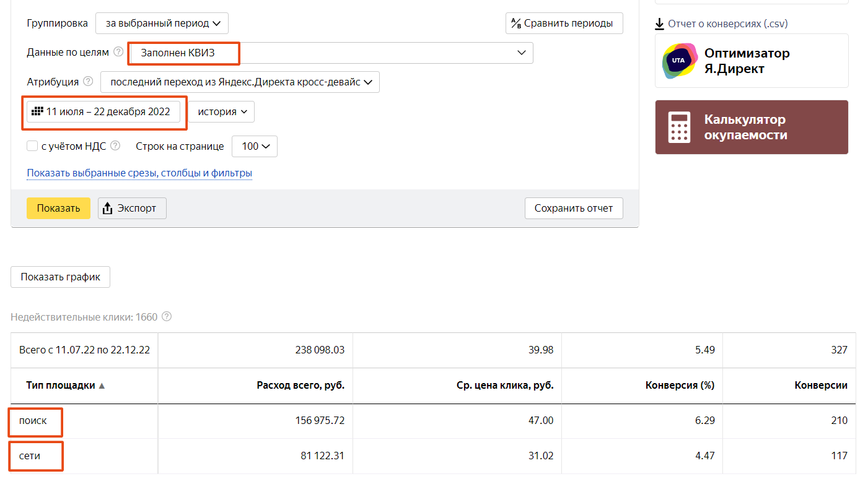Screen dimensions: 868x484
Task: Click the calculator icon on Калькулятор окупаемости
Action: pos(680,127)
